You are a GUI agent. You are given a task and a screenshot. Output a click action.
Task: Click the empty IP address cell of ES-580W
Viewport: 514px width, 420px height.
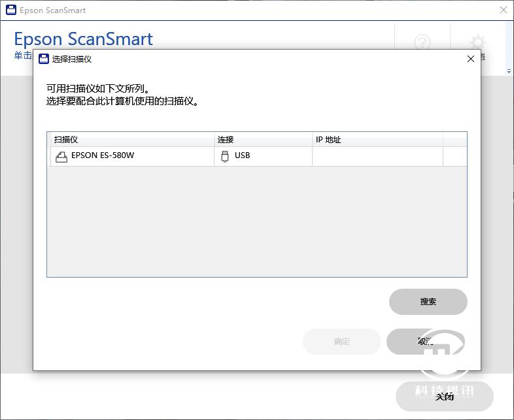pyautogui.click(x=377, y=157)
